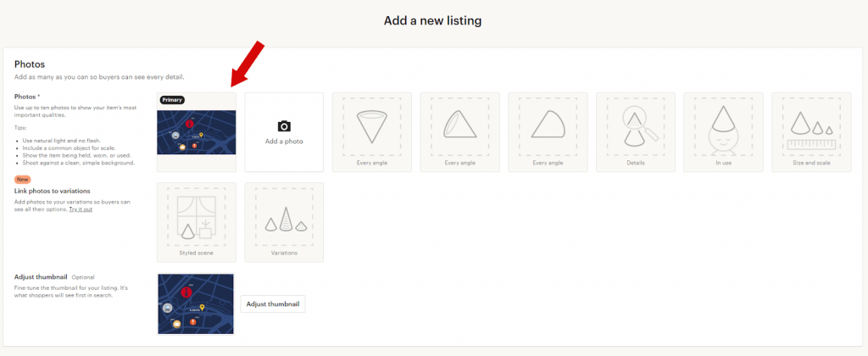This screenshot has width=868, height=356.
Task: Click the Styled scene caption
Action: (x=196, y=253)
